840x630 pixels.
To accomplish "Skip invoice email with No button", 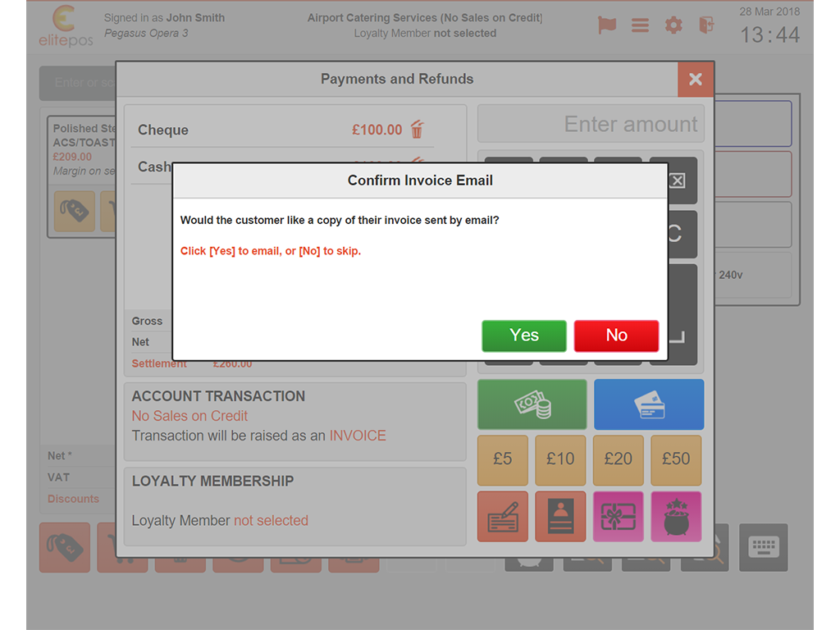I will 616,336.
